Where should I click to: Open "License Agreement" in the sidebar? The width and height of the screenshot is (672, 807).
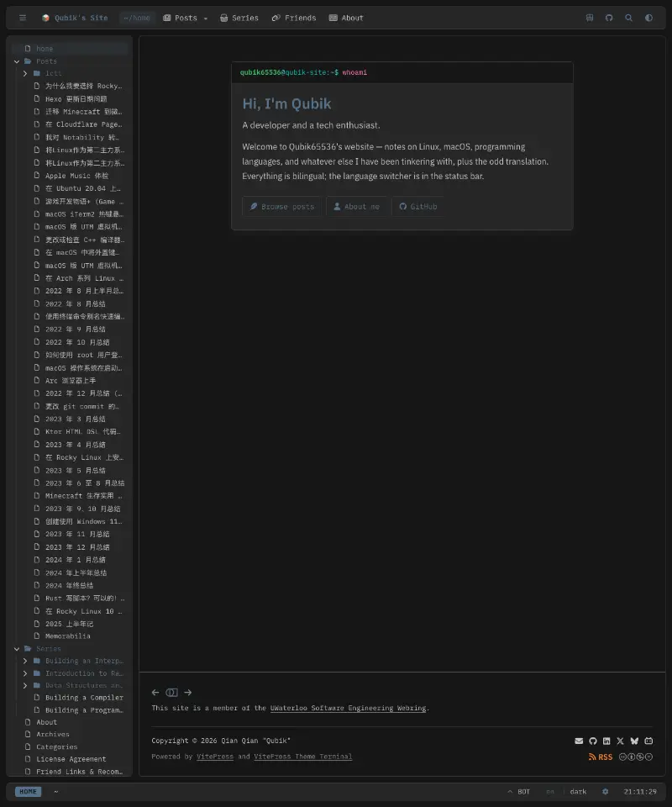coord(71,759)
